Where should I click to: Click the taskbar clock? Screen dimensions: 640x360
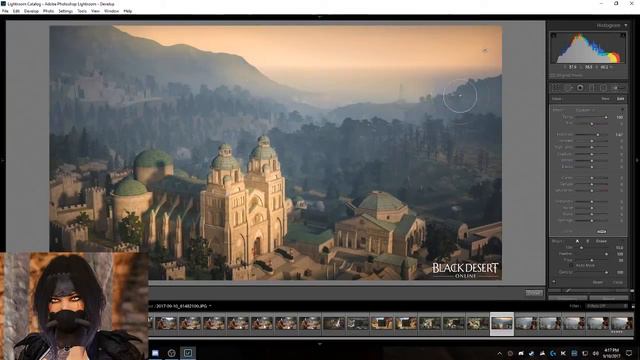click(611, 353)
